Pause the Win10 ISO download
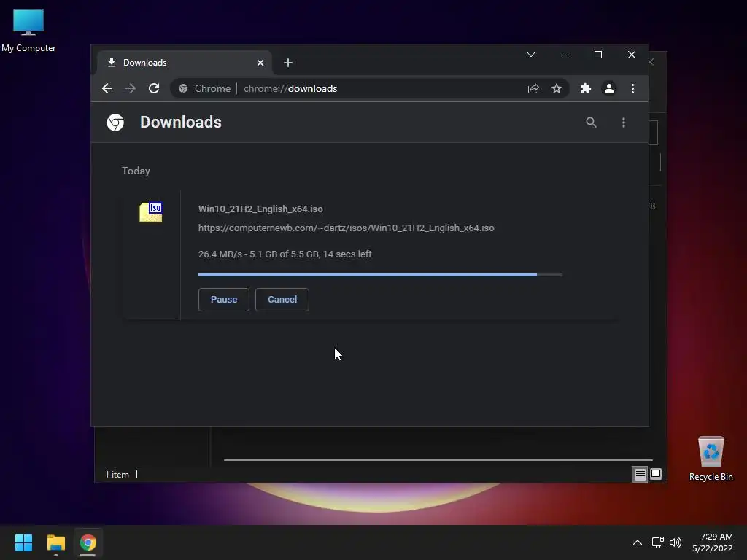 pyautogui.click(x=224, y=300)
